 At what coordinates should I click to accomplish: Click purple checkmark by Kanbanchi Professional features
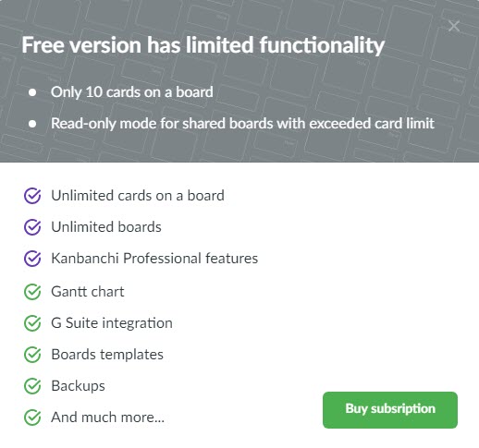tap(32, 259)
